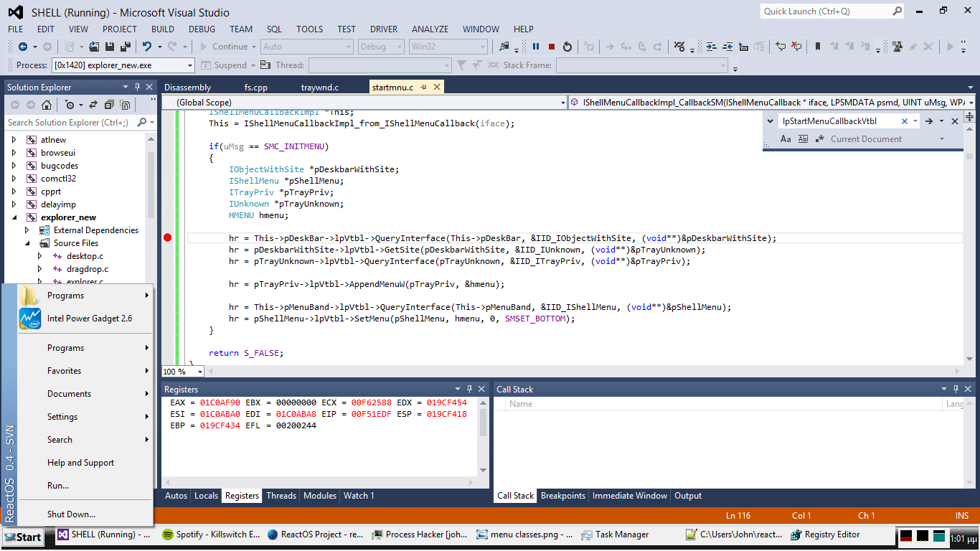
Task: Open the DEBUG menu
Action: [x=202, y=29]
